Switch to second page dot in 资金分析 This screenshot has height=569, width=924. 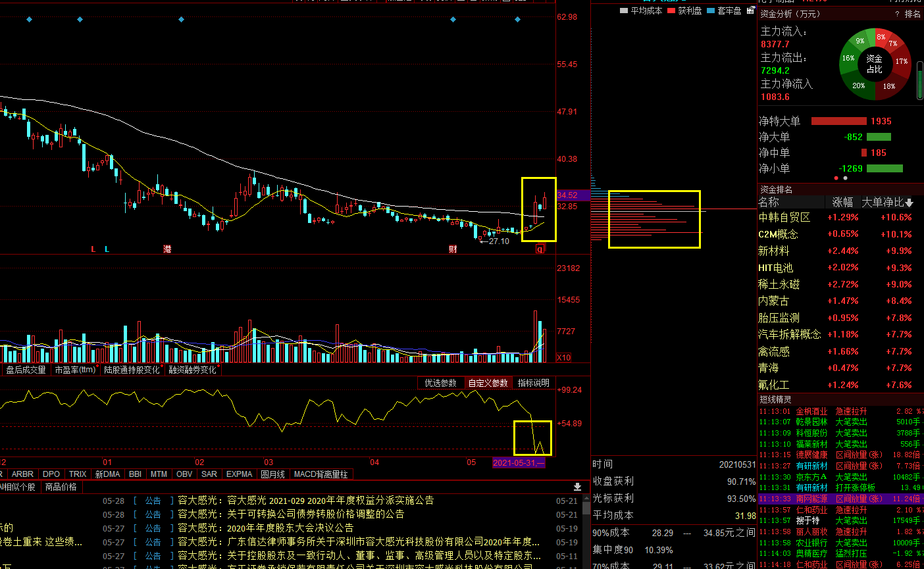(846, 178)
